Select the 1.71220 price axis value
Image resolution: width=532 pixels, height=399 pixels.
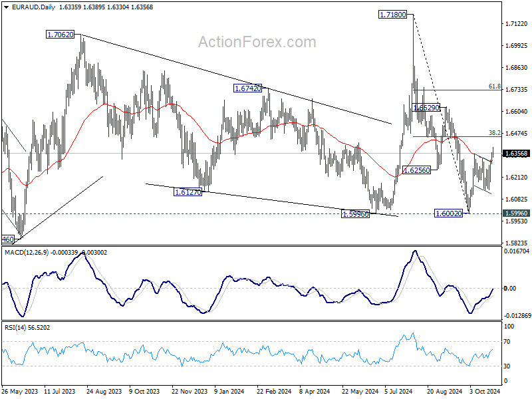(x=517, y=24)
